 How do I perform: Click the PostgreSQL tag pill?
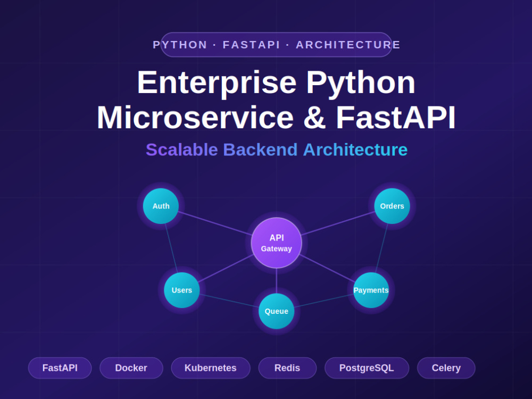click(367, 368)
